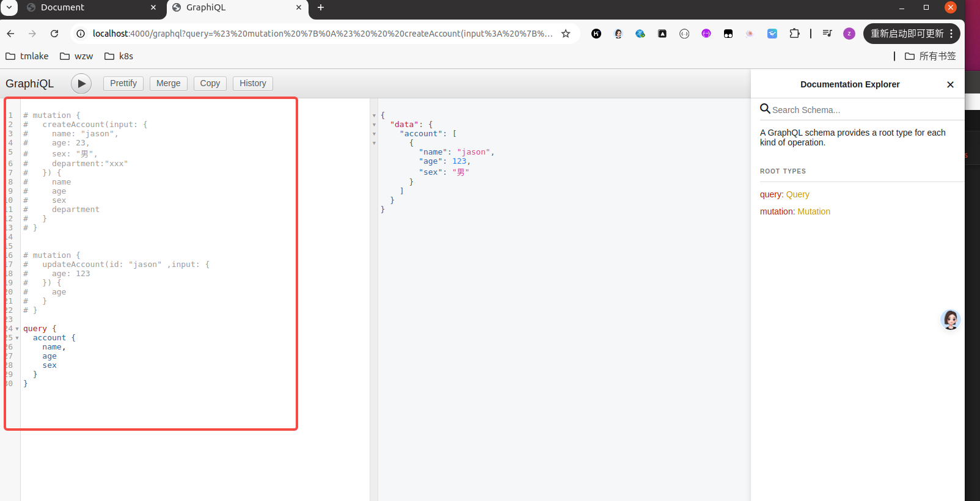
Task: Copy the query using Copy
Action: click(x=210, y=84)
